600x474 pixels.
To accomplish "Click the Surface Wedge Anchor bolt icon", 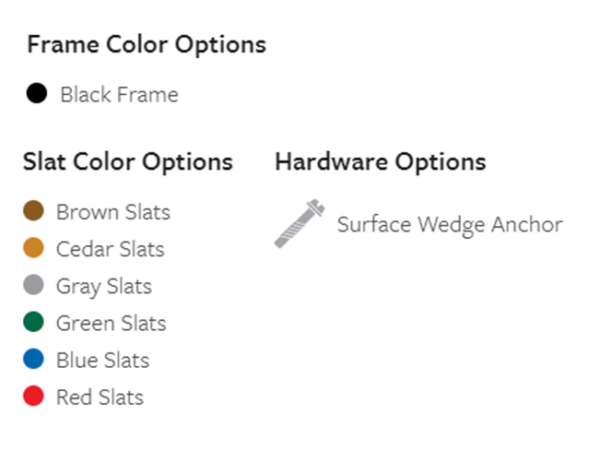I will (x=300, y=224).
